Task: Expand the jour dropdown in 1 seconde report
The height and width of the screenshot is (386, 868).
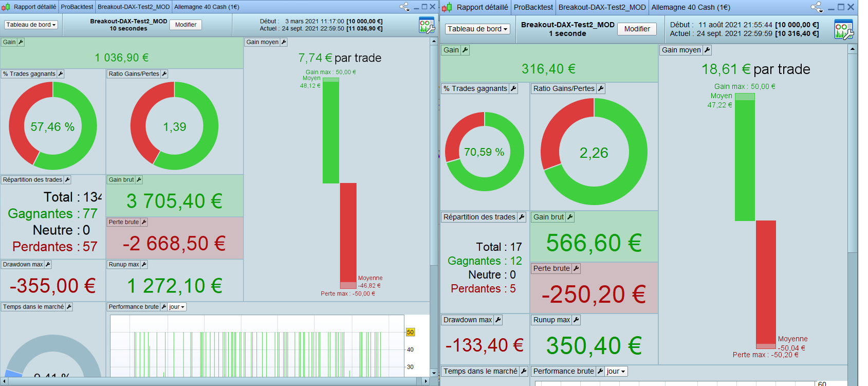Action: coord(616,371)
